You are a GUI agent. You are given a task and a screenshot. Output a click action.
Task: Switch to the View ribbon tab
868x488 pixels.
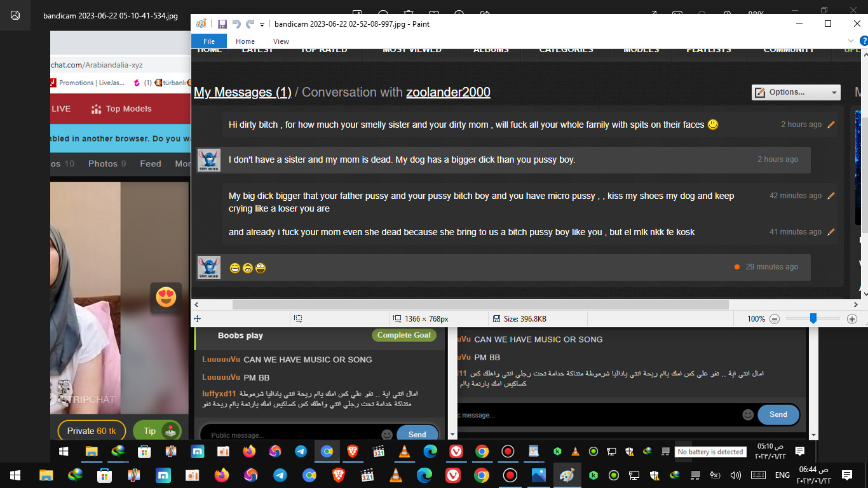[281, 41]
